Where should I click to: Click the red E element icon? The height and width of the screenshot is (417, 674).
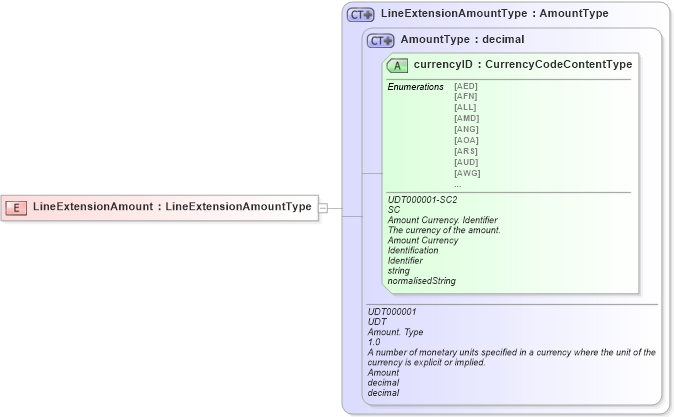click(16, 208)
